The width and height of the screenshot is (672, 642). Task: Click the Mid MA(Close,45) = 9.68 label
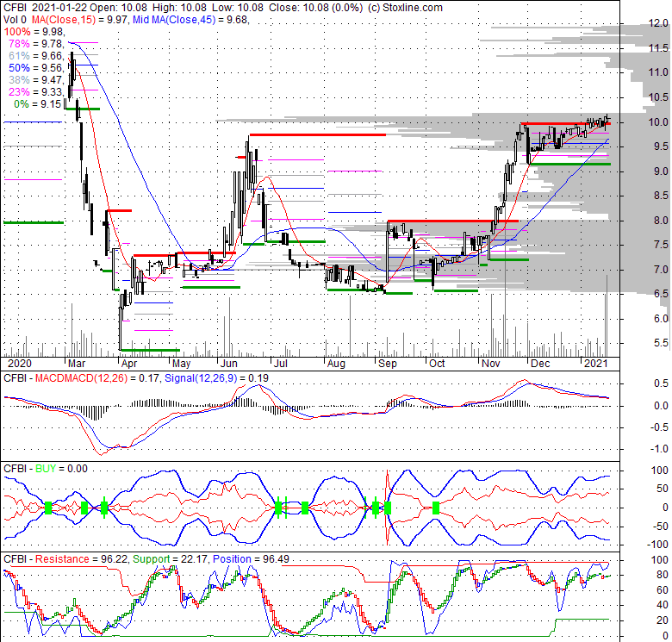coord(191,19)
